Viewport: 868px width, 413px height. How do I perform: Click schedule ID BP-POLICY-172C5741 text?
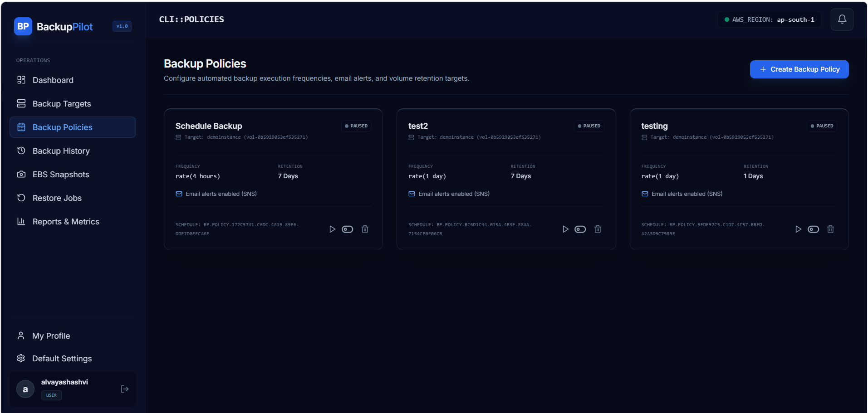[237, 229]
